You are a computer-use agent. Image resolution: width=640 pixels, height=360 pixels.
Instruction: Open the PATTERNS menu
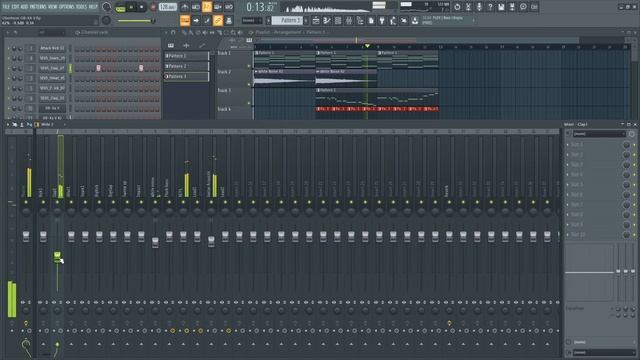coord(38,7)
